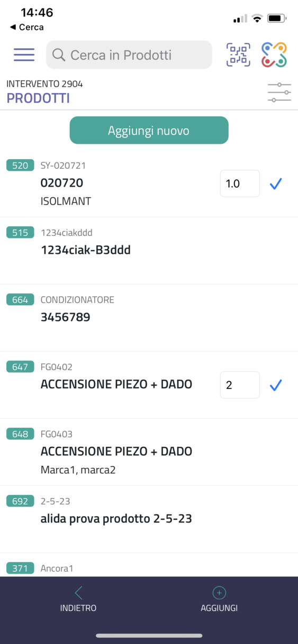This screenshot has width=298, height=644.
Task: Select the INDIETRO bottom tab
Action: (78, 600)
